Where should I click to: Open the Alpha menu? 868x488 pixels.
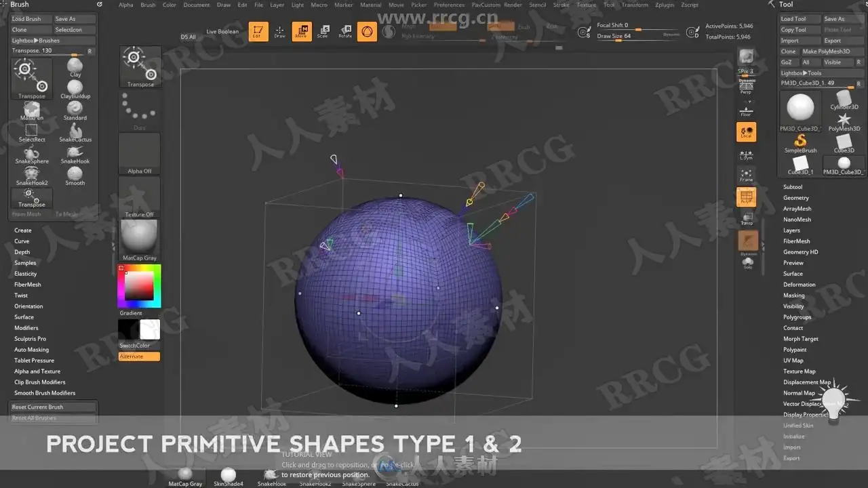pyautogui.click(x=126, y=5)
